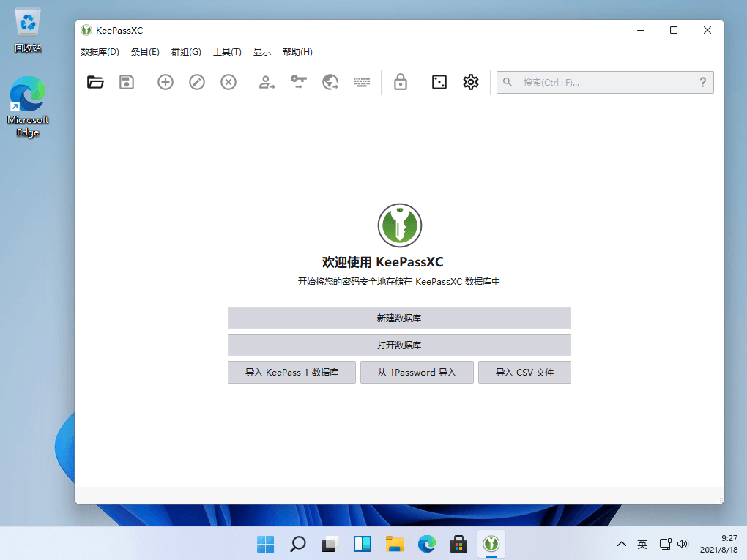The width and height of the screenshot is (747, 560).
Task: Click the 英 input method indicator
Action: click(x=642, y=544)
